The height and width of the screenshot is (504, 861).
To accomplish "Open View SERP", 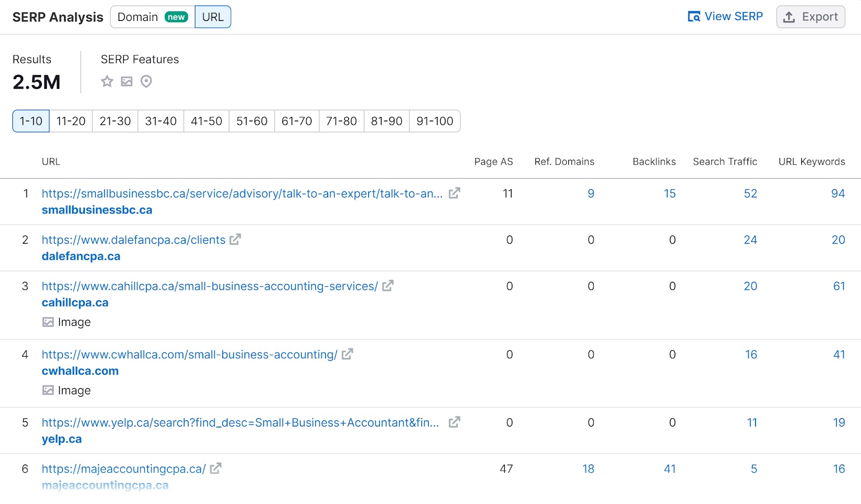I will coord(725,16).
